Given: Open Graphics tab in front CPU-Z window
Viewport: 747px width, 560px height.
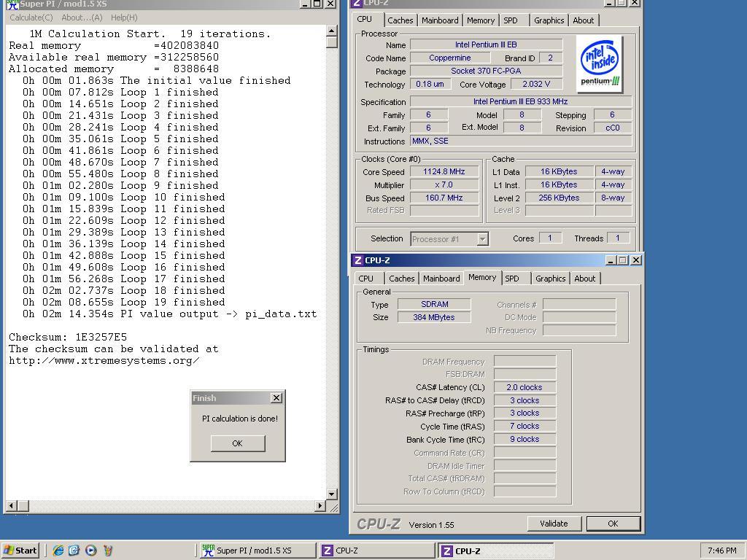Looking at the screenshot, I should (x=550, y=279).
